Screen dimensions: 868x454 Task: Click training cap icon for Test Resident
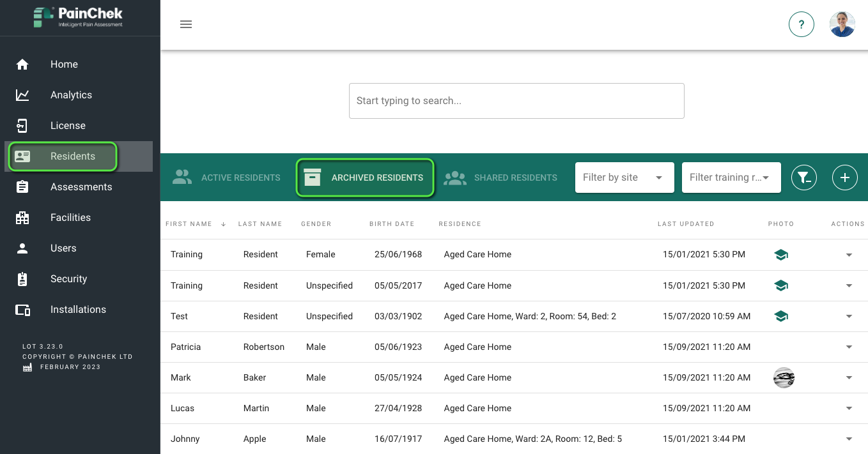point(780,316)
